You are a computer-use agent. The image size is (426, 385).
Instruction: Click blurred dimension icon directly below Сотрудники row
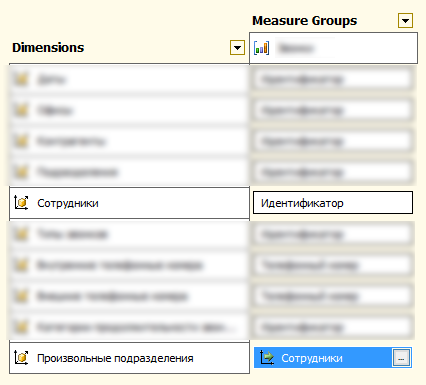click(21, 234)
